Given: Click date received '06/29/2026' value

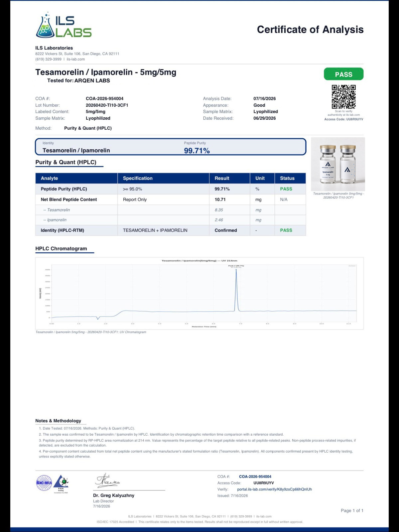Looking at the screenshot, I should (264, 118).
